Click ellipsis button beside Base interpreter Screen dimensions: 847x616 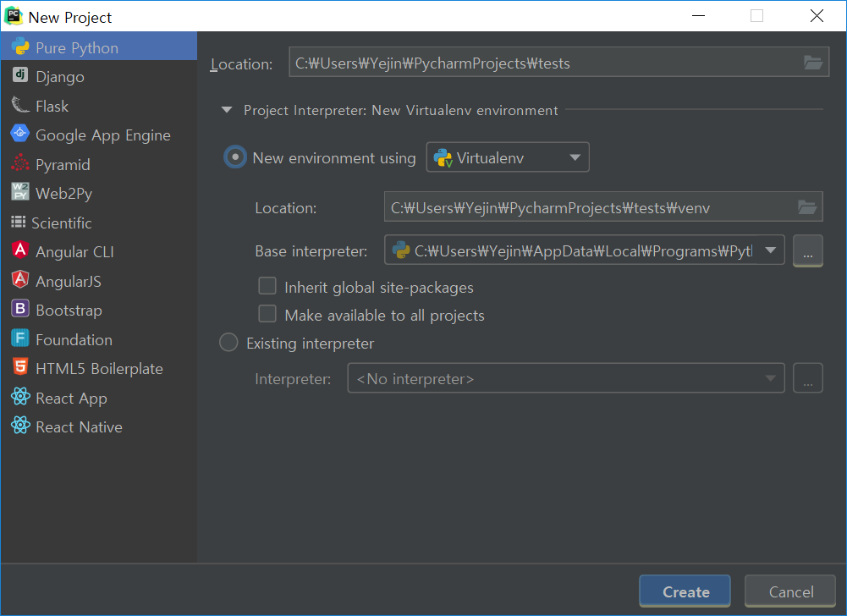pos(807,250)
